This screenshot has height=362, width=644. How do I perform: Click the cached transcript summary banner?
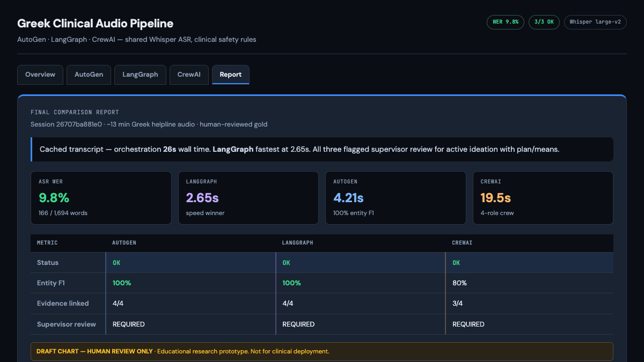322,149
